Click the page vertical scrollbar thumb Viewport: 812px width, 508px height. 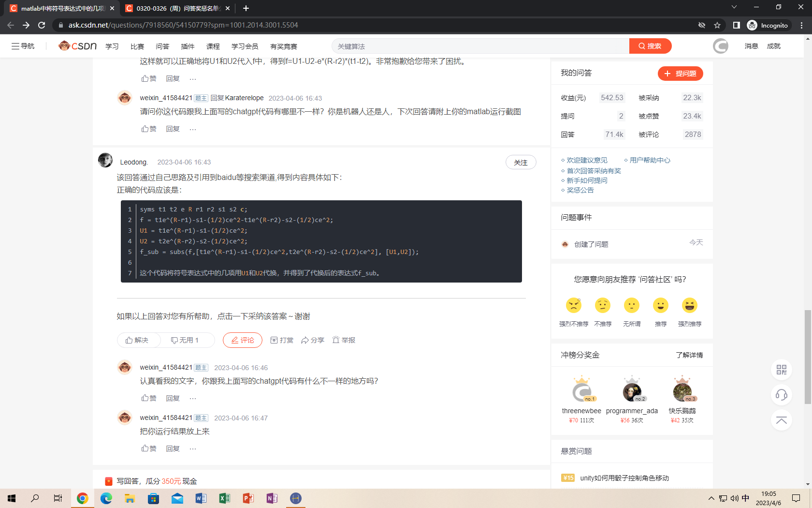(808, 357)
